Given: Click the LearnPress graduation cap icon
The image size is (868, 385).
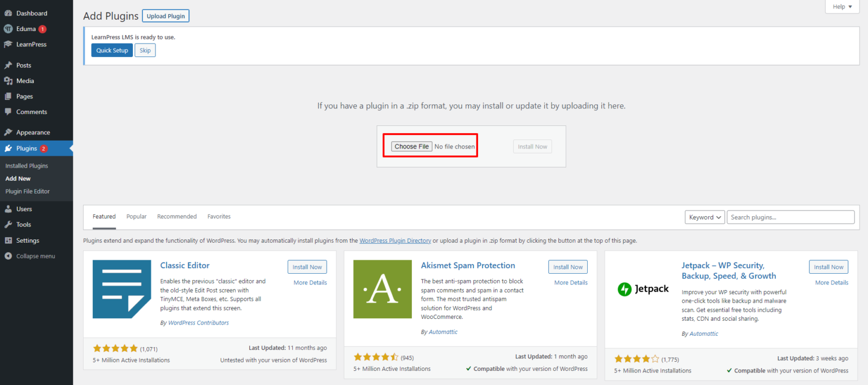Looking at the screenshot, I should pyautogui.click(x=8, y=44).
